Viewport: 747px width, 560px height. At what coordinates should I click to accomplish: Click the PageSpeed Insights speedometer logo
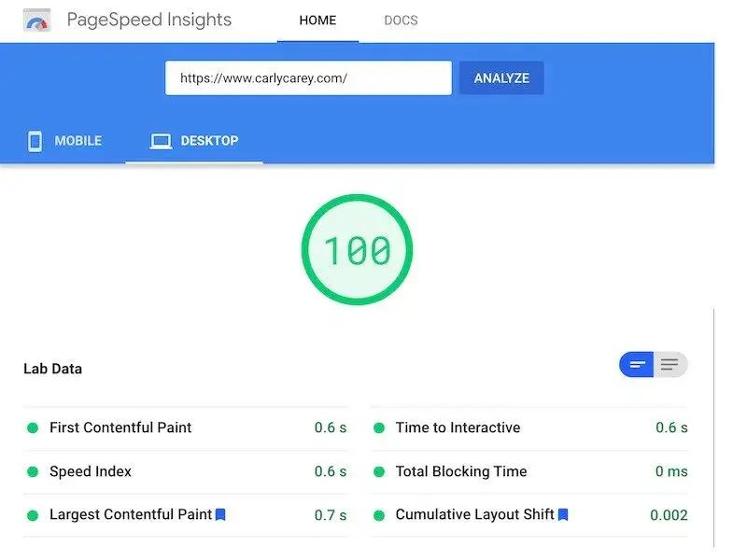pyautogui.click(x=36, y=21)
